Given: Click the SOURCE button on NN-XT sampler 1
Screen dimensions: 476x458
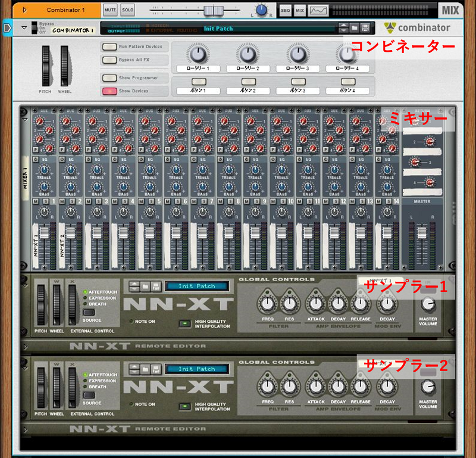Looking at the screenshot, I should [89, 312].
